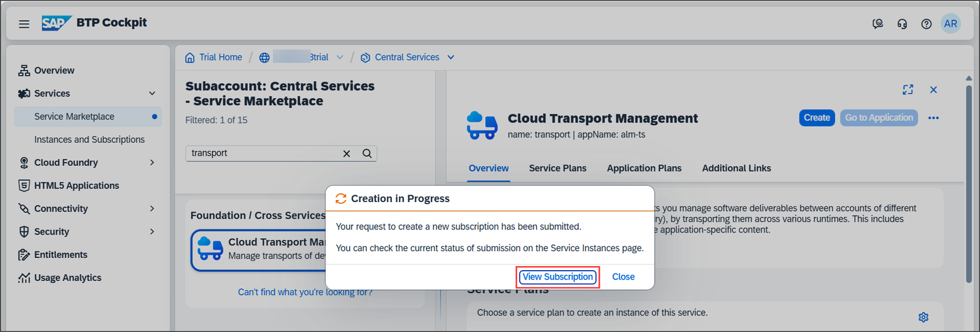The width and height of the screenshot is (980, 332).
Task: Switch to the Additional Links tab
Action: point(736,168)
